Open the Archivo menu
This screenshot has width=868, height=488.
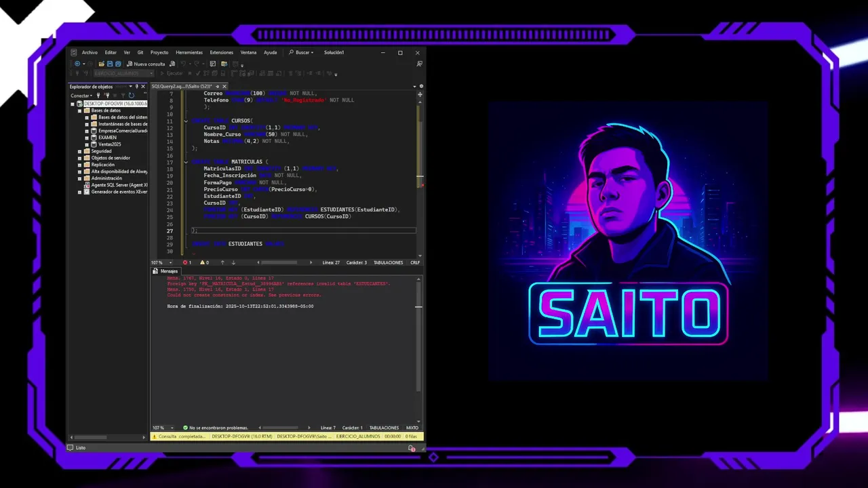(90, 52)
